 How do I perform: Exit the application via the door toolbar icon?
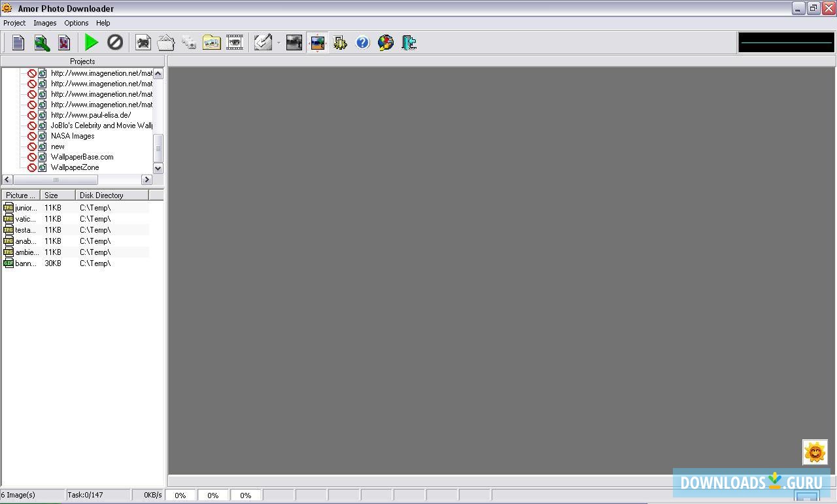tap(409, 42)
